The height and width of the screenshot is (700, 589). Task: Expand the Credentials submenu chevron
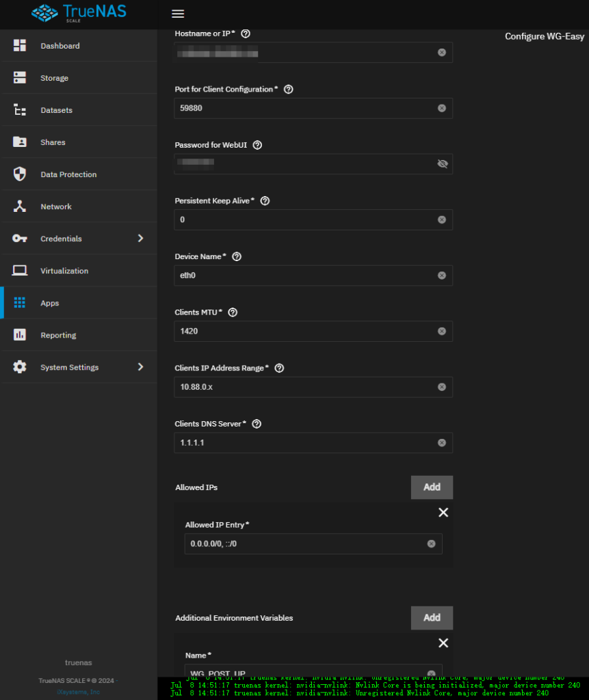point(141,239)
